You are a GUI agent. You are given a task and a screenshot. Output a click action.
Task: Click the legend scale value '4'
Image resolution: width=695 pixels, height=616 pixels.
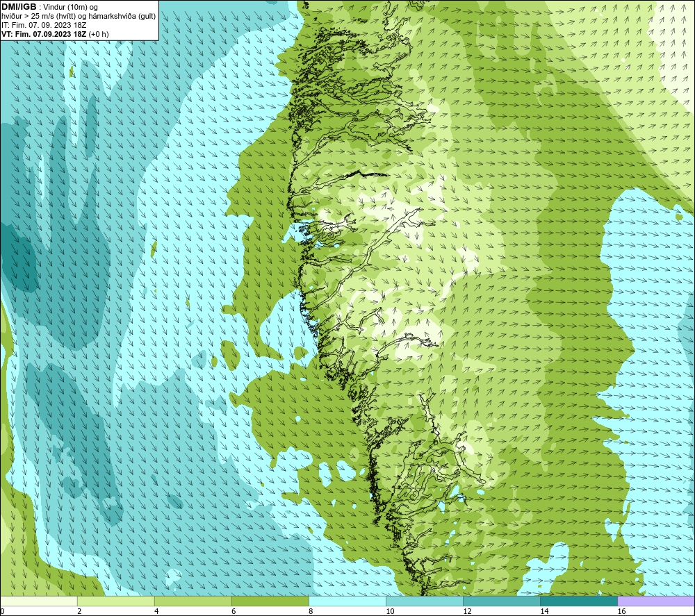click(x=156, y=611)
